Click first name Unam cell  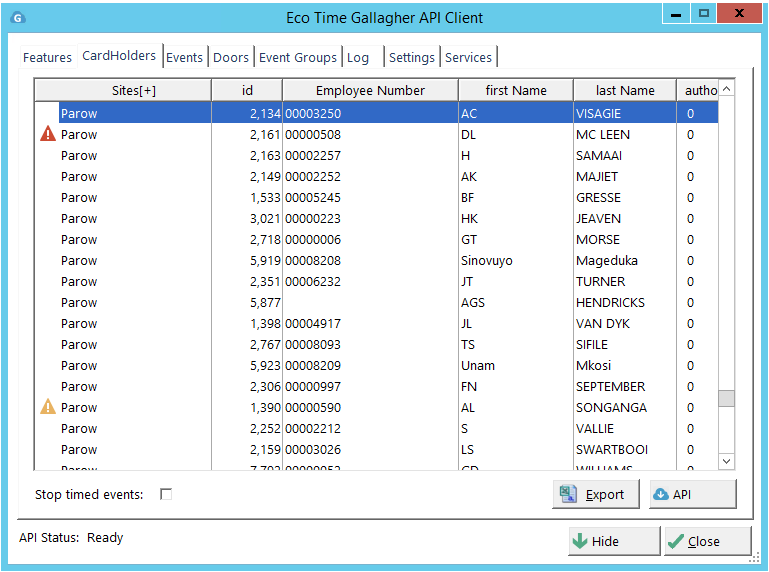click(x=515, y=366)
